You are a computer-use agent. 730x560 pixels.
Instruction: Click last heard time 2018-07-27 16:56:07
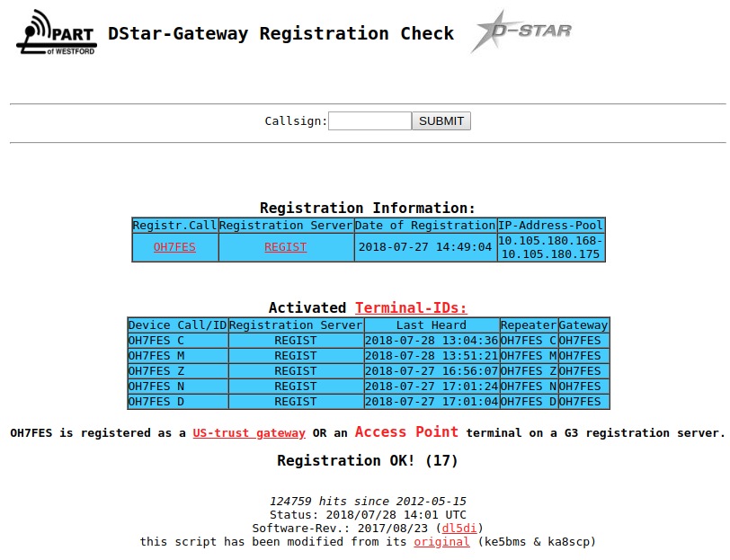432,371
